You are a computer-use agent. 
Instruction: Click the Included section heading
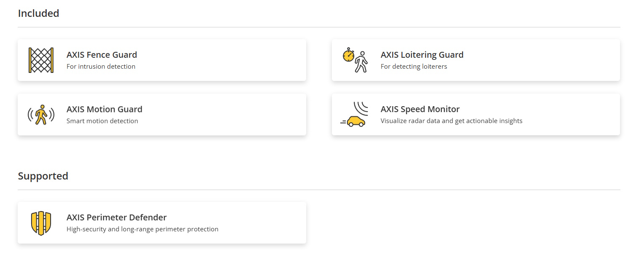[x=38, y=13]
